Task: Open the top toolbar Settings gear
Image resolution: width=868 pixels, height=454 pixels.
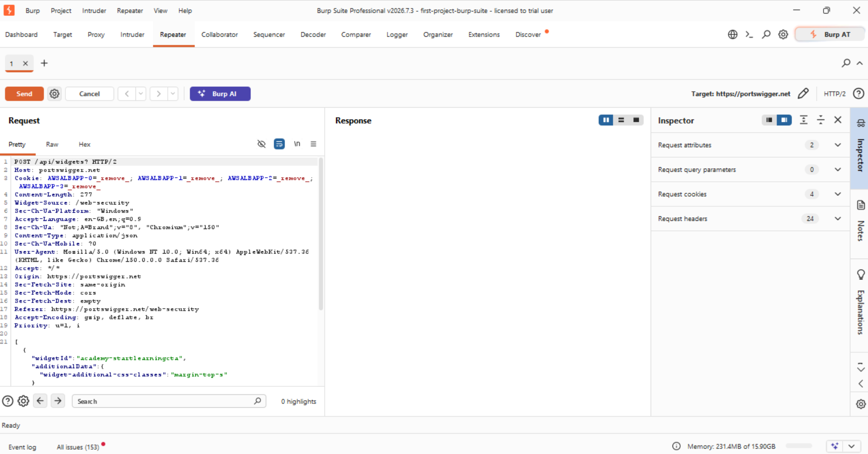Action: tap(783, 35)
